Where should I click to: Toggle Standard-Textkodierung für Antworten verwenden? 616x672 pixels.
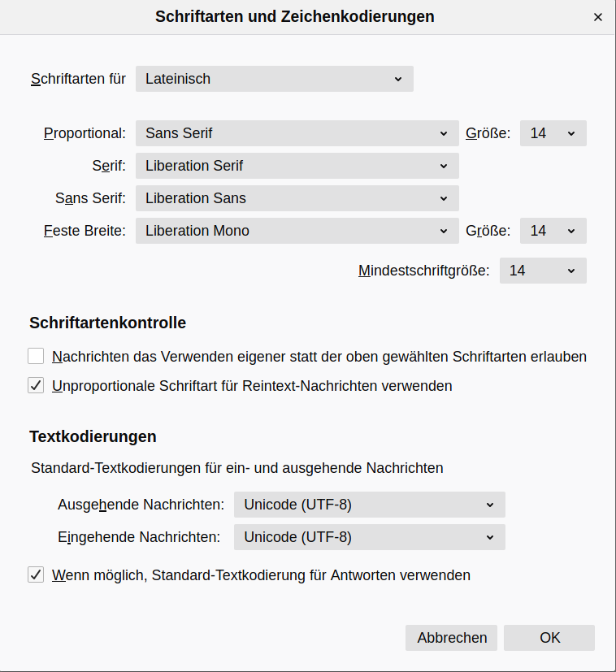point(36,575)
